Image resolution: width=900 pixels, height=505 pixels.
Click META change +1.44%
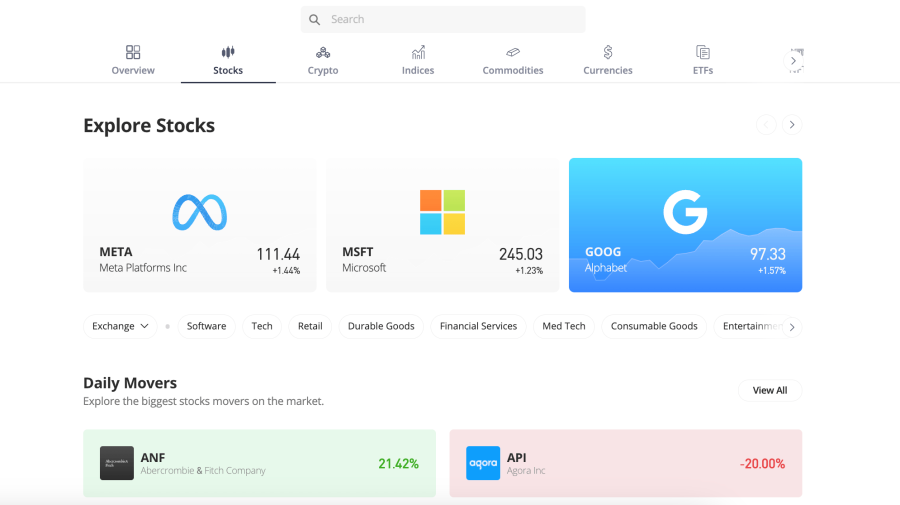pyautogui.click(x=286, y=271)
